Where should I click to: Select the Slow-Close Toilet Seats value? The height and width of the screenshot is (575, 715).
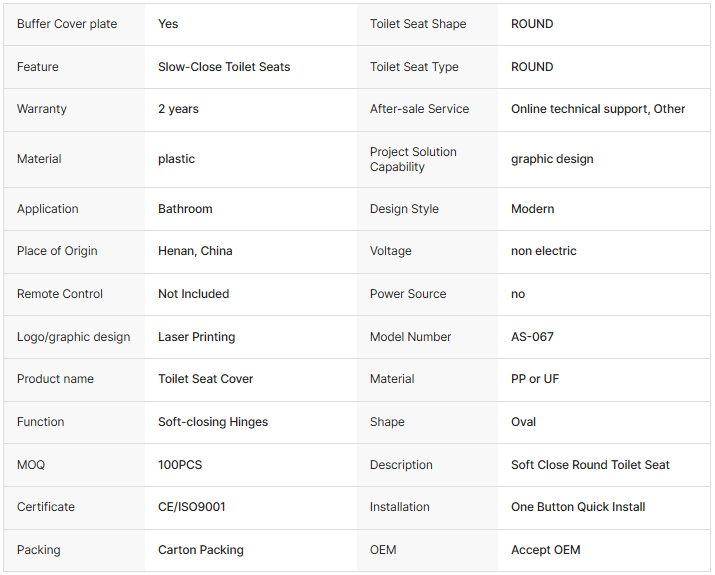pos(224,67)
